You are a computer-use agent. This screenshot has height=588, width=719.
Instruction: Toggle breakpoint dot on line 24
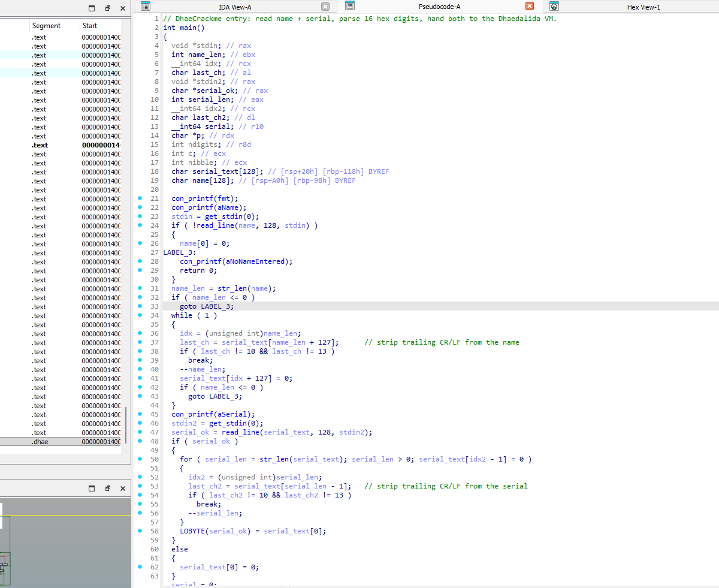pyautogui.click(x=140, y=225)
